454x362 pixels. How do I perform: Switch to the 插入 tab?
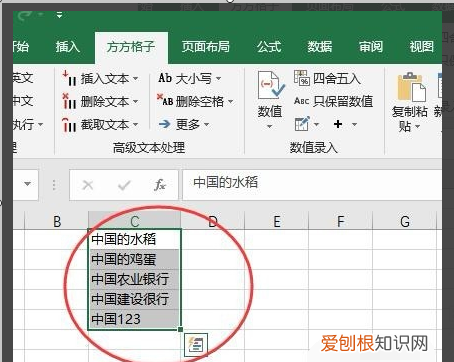point(68,47)
